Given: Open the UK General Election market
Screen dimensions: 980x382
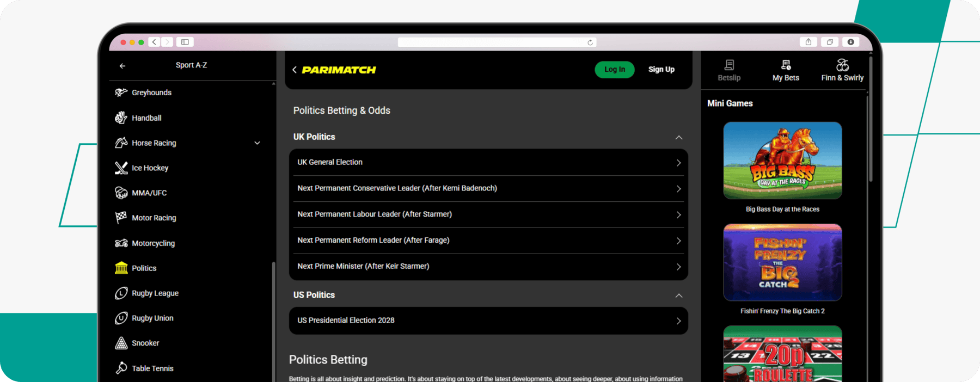Looking at the screenshot, I should point(488,162).
